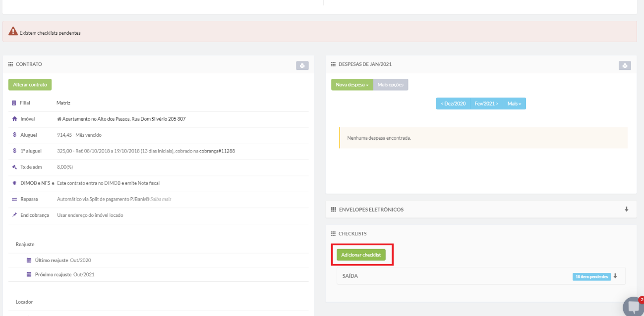Click the warning triangle alert icon
Screen dimensions: 644x316
(x=13, y=32)
